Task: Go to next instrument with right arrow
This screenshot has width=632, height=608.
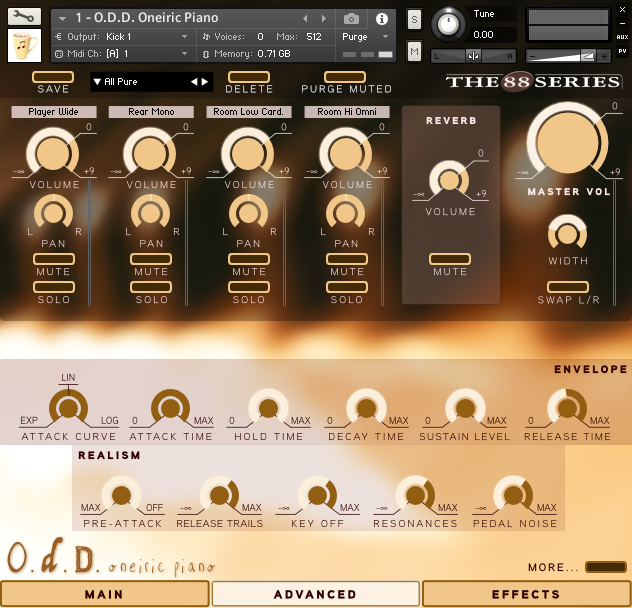Action: (323, 18)
